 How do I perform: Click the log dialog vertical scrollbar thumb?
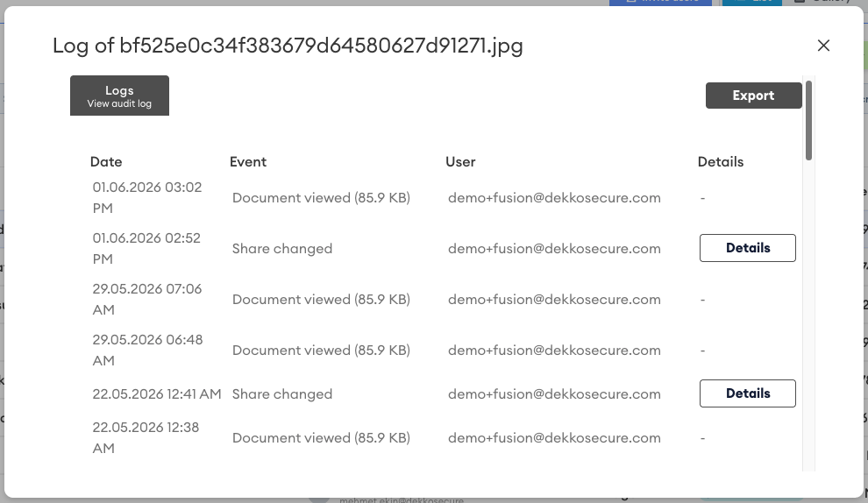808,120
